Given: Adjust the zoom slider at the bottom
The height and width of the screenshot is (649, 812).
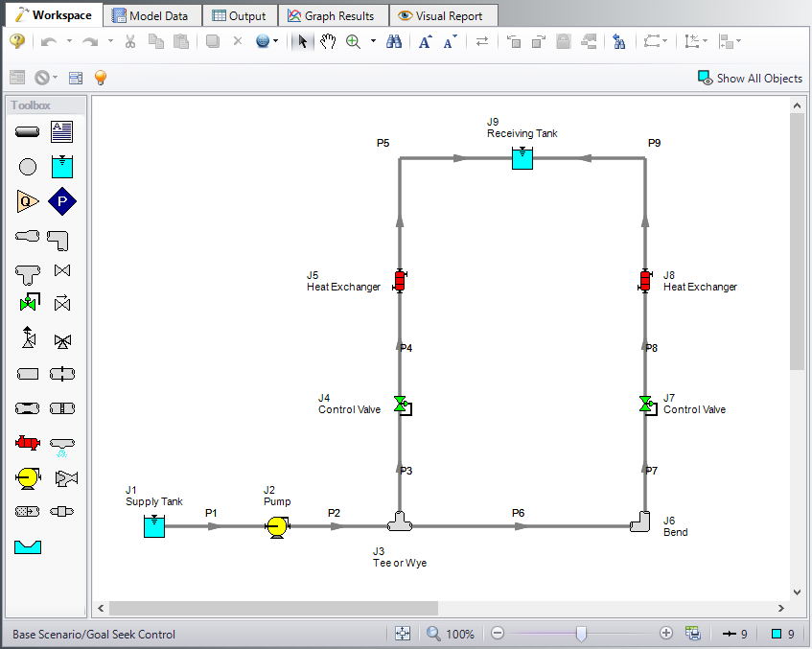Looking at the screenshot, I should pyautogui.click(x=582, y=633).
